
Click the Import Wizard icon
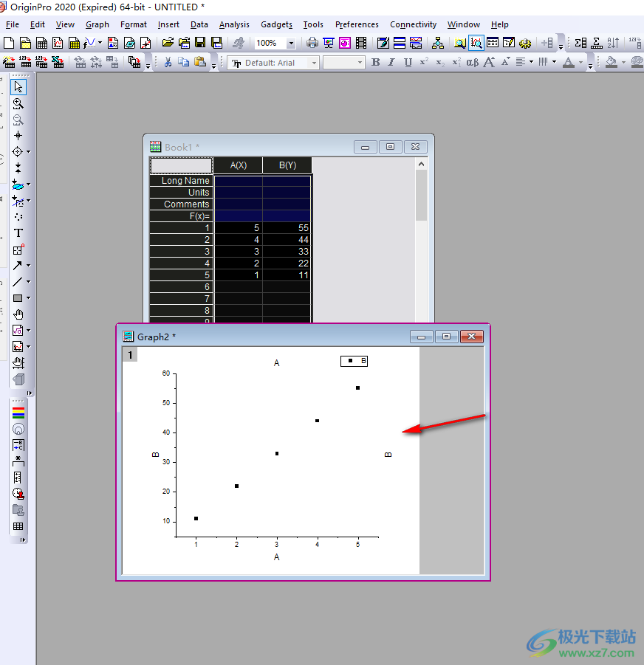tap(9, 62)
